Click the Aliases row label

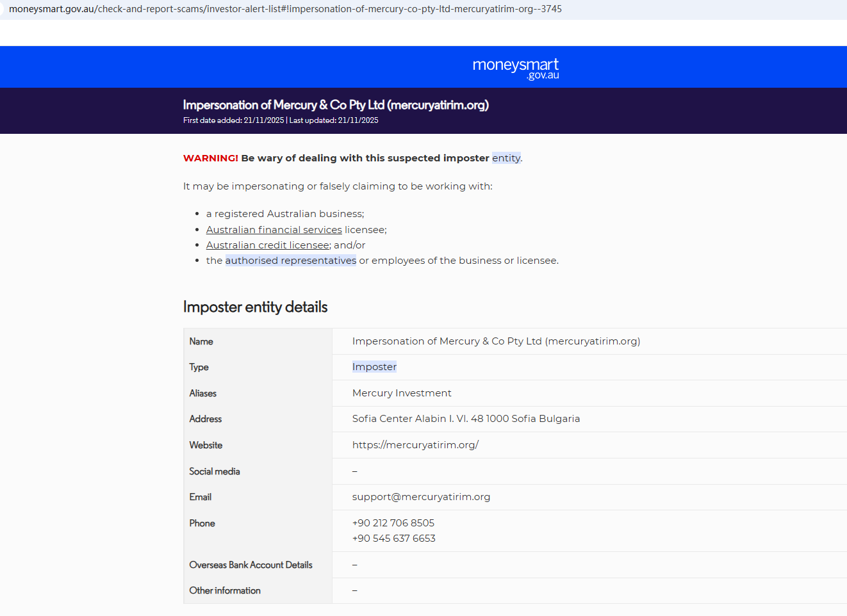pos(202,393)
